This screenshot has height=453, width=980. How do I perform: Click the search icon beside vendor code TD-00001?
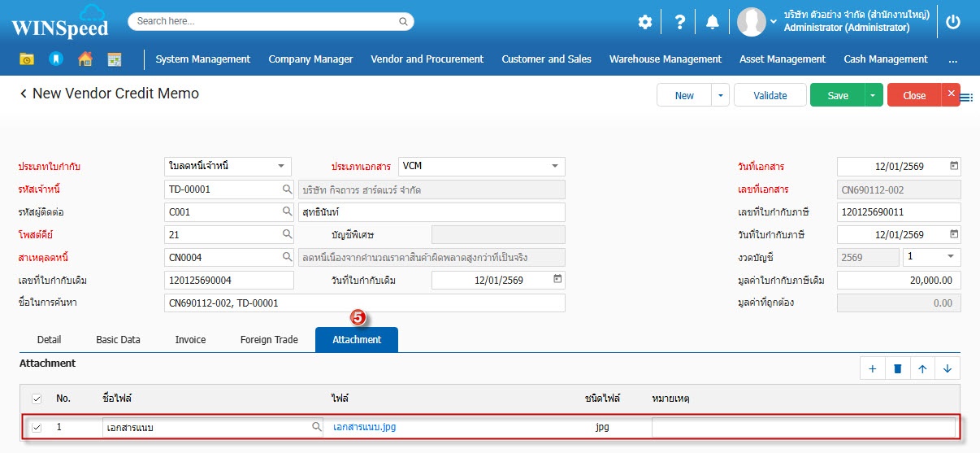click(287, 189)
